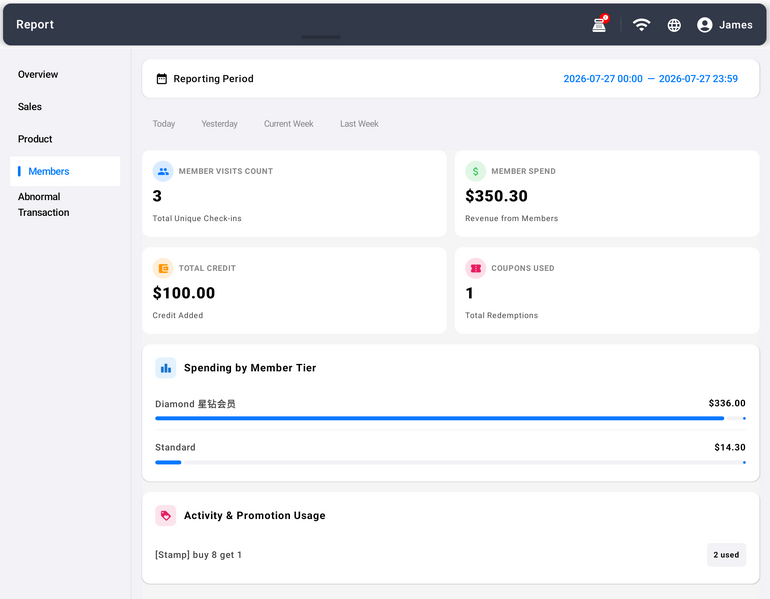This screenshot has width=770, height=599.
Task: Click the Coupons Used ticket icon
Action: click(475, 268)
